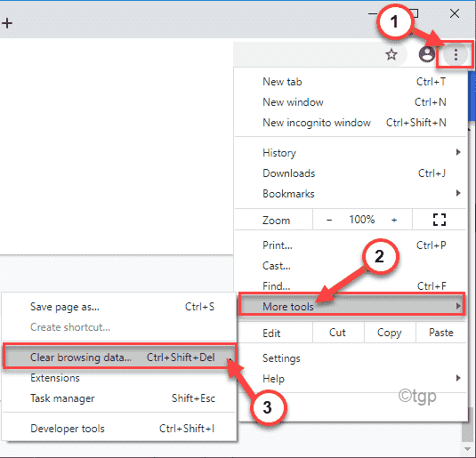Click the Cut button in Edit row
Image resolution: width=476 pixels, height=458 pixels.
pyautogui.click(x=337, y=333)
